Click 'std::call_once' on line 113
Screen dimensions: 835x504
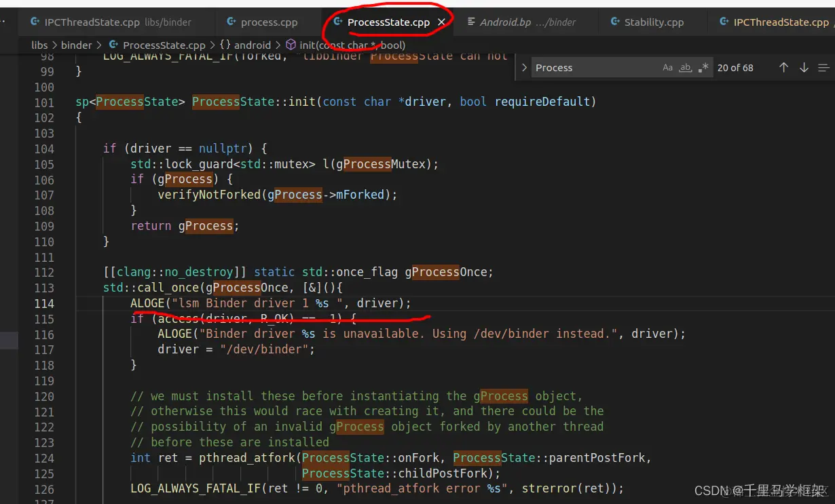(151, 288)
